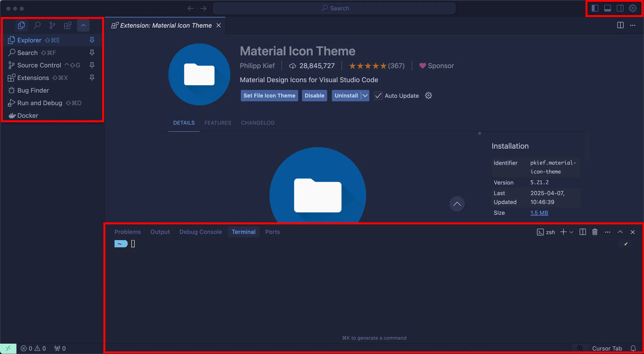Image resolution: width=644 pixels, height=354 pixels.
Task: Collapse the activity bar overflow chevron
Action: (x=83, y=25)
